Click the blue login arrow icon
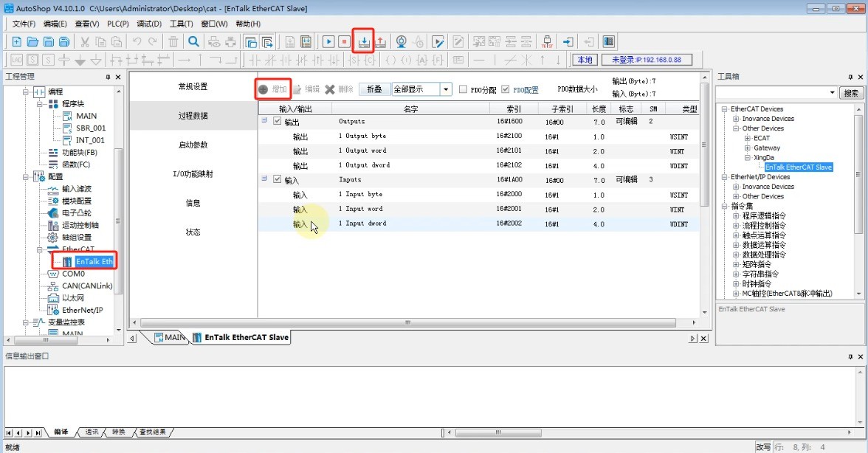Screen dimensions: 868x453 click(568, 41)
